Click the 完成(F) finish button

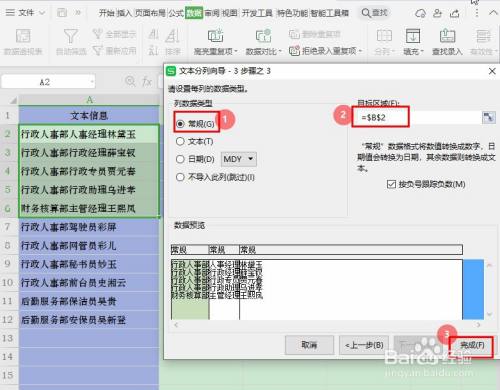click(x=472, y=345)
